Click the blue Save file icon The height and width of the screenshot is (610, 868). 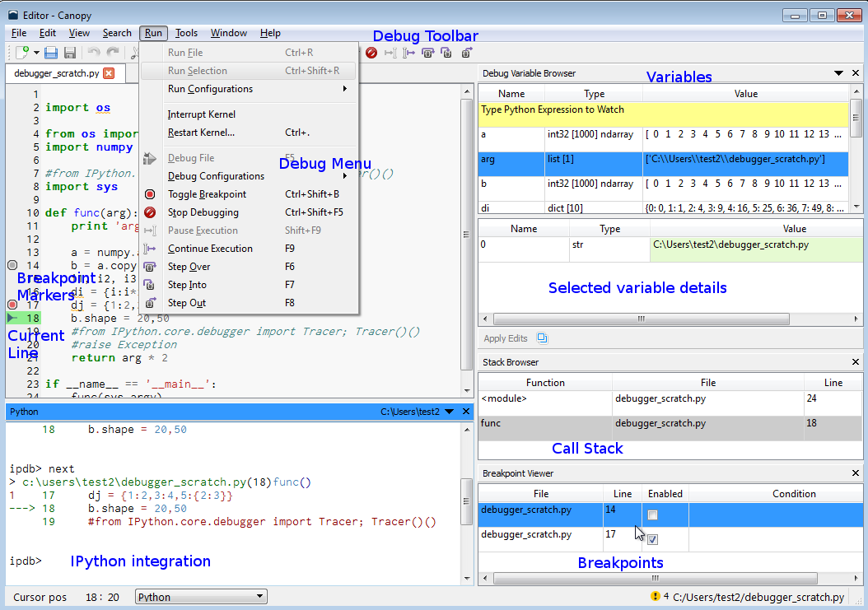coord(51,53)
